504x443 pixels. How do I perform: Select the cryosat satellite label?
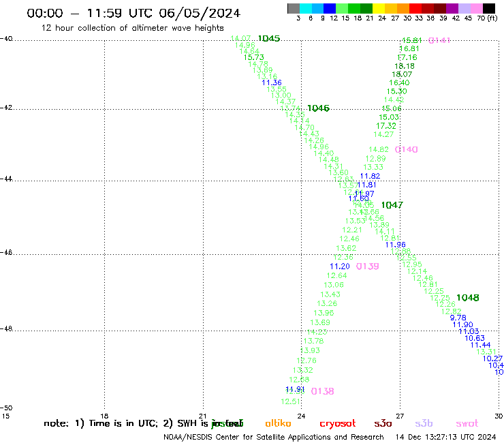[x=338, y=424]
